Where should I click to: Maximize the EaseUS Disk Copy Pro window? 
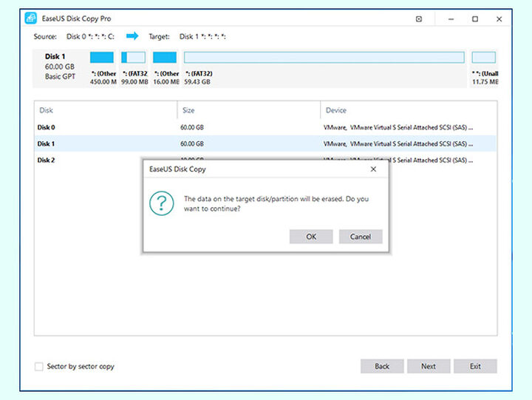pos(475,18)
